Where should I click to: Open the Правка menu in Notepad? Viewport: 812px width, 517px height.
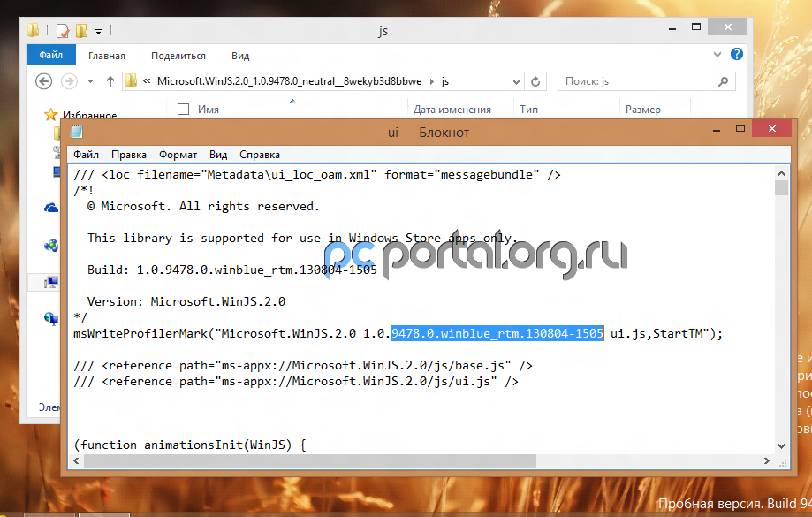(x=129, y=155)
